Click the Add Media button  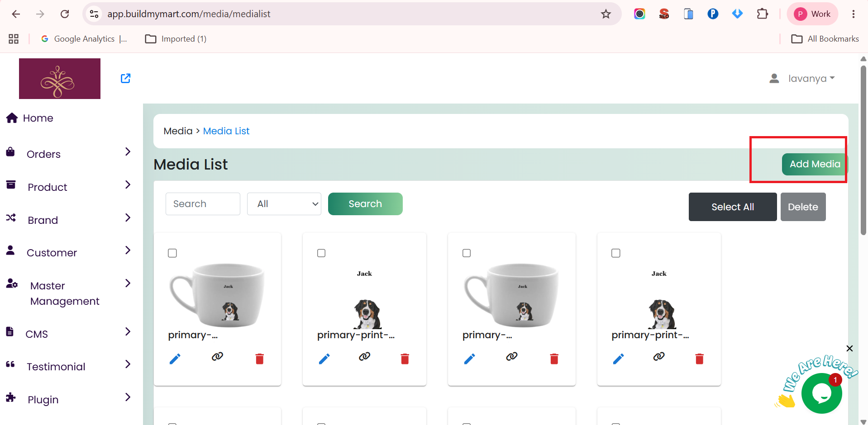(x=815, y=164)
